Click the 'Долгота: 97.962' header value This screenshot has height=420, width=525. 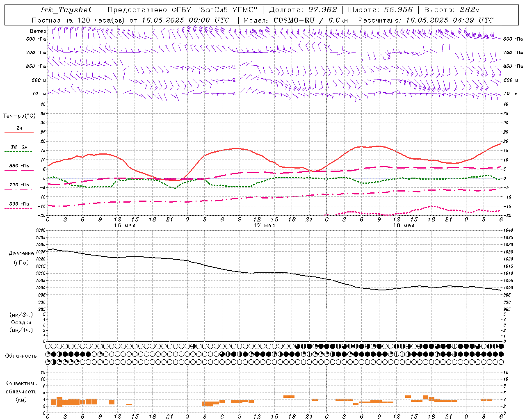tap(303, 10)
